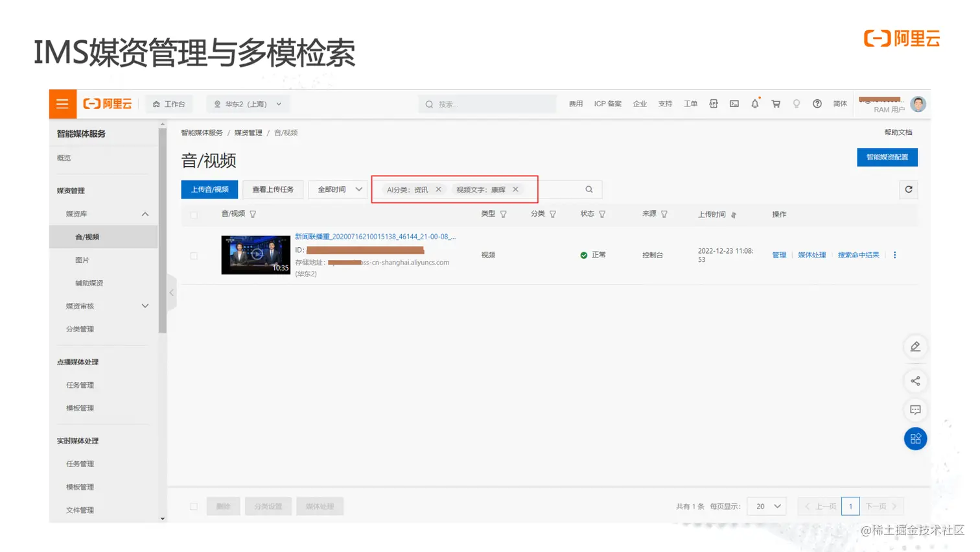Toggle the select-all checkbox in list header
980x552 pixels.
click(x=193, y=215)
